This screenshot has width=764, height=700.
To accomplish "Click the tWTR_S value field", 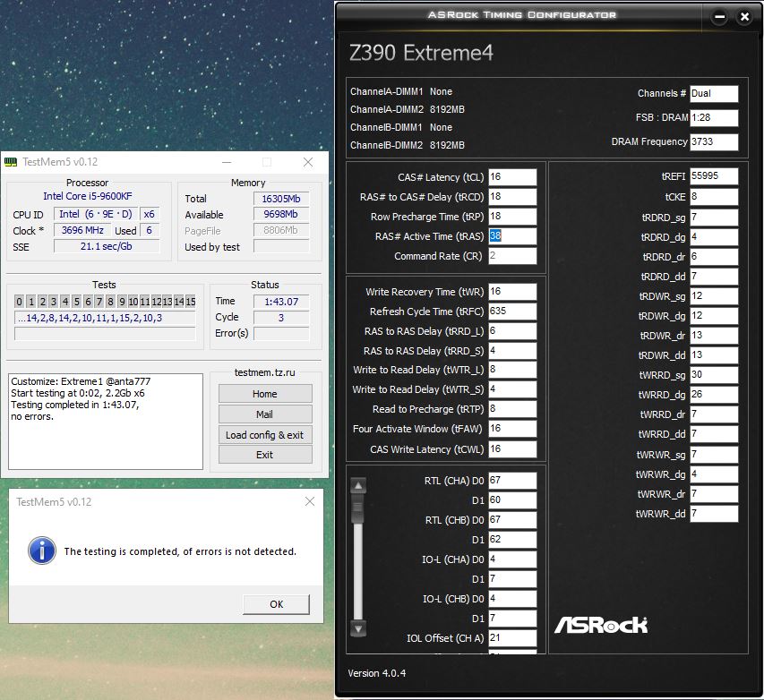I will pyautogui.click(x=512, y=389).
